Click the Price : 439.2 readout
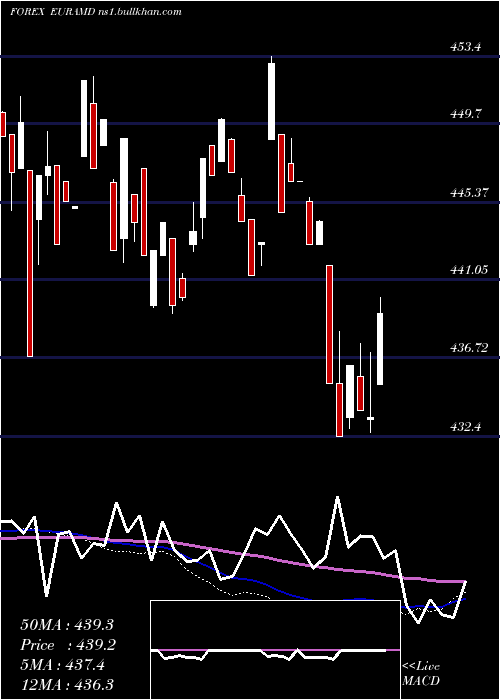500x700 pixels. pyautogui.click(x=68, y=645)
